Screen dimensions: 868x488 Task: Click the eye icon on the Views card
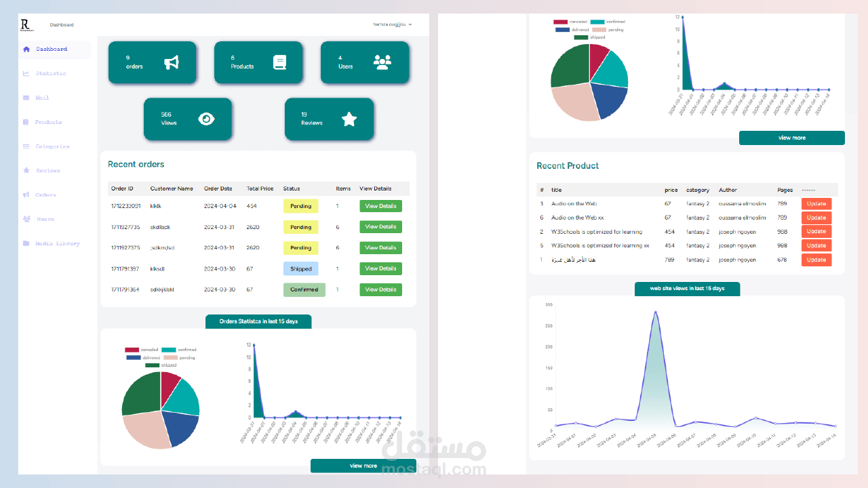pyautogui.click(x=208, y=118)
